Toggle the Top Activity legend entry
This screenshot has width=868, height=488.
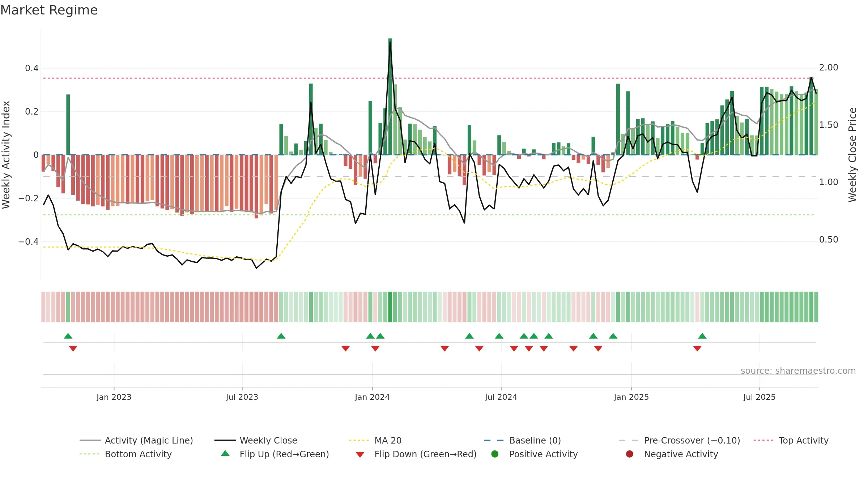click(791, 440)
